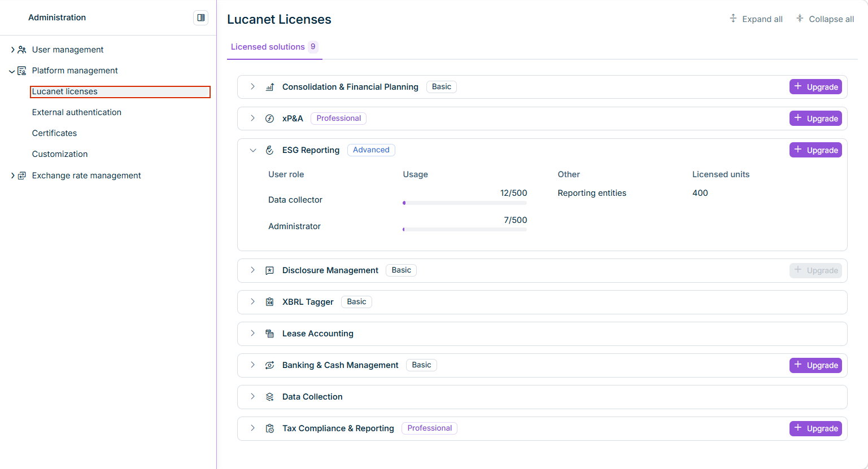Screen dimensions: 868x469
Task: Click the Tax Compliance & Reporting icon
Action: (270, 428)
